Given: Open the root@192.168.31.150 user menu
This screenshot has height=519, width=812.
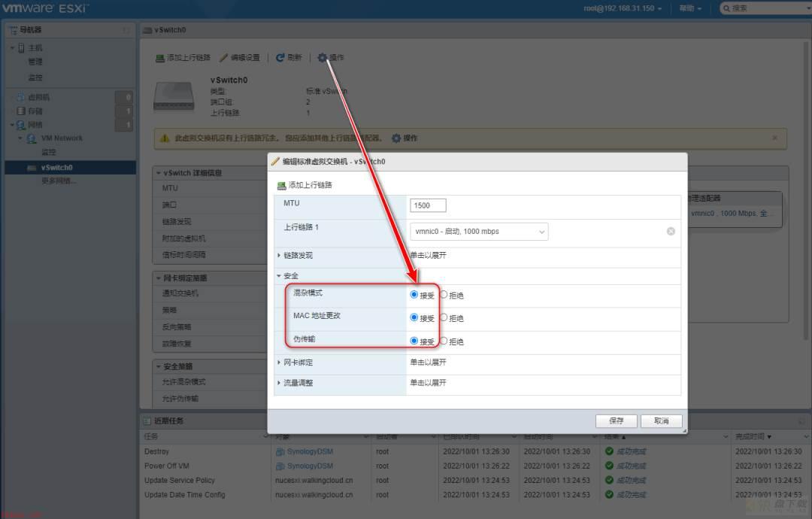Looking at the screenshot, I should [622, 8].
